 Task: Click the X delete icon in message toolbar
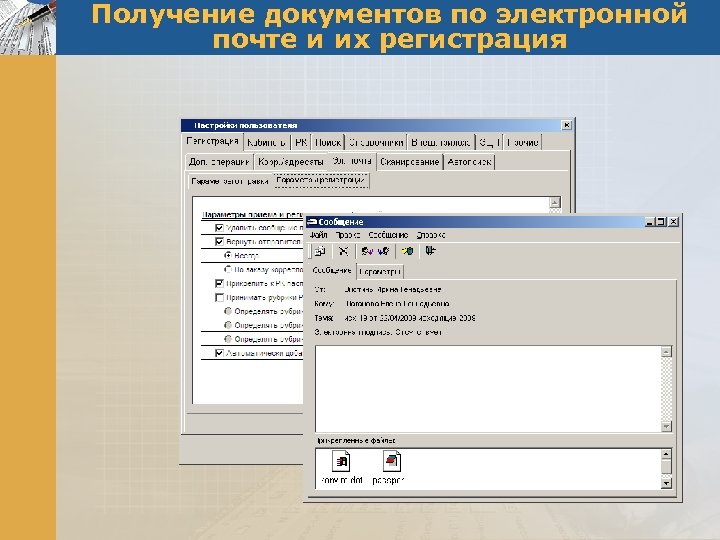tap(343, 251)
